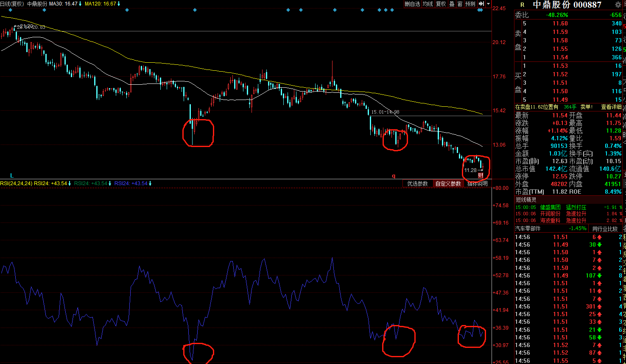Viewport: 626px width, 364px height.
Task: Click the green down arrow beside tick volume 58
Action: tap(600, 338)
